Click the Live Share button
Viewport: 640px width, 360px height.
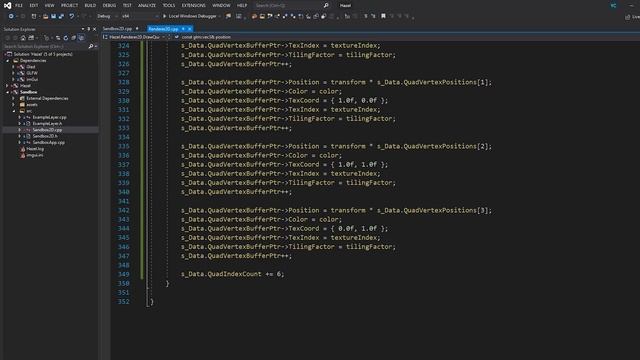pos(632,17)
